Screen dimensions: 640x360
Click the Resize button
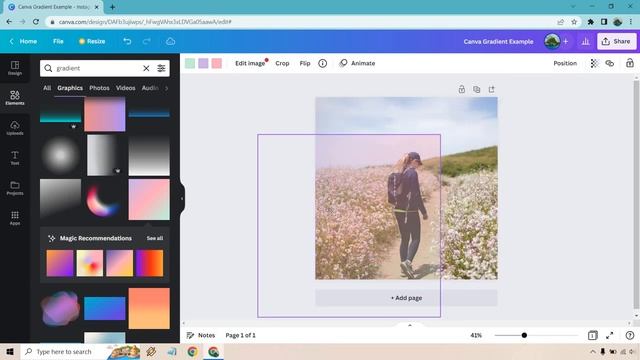click(92, 41)
